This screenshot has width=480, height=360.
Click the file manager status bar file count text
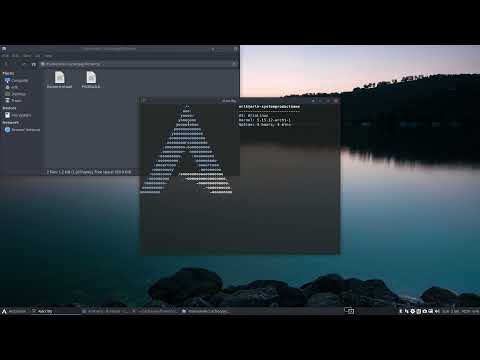point(89,172)
